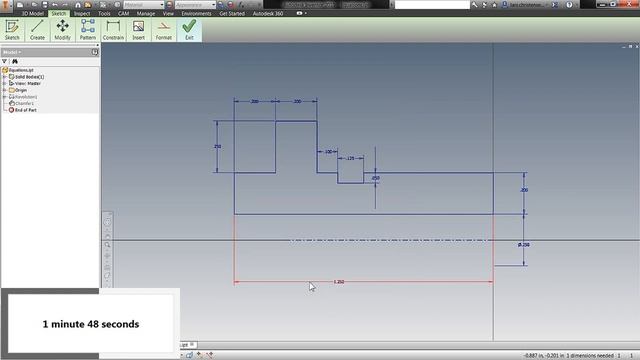Select the Sketch ribbon tab
The height and width of the screenshot is (360, 640).
point(58,13)
